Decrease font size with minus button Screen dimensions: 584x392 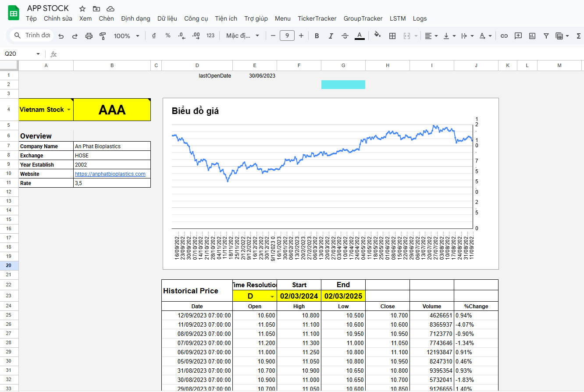pyautogui.click(x=273, y=36)
